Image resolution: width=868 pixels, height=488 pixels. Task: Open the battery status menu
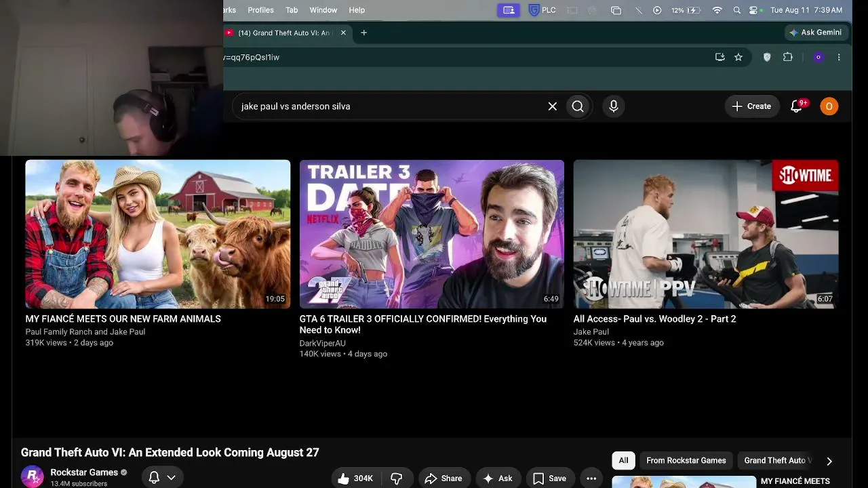tap(686, 10)
